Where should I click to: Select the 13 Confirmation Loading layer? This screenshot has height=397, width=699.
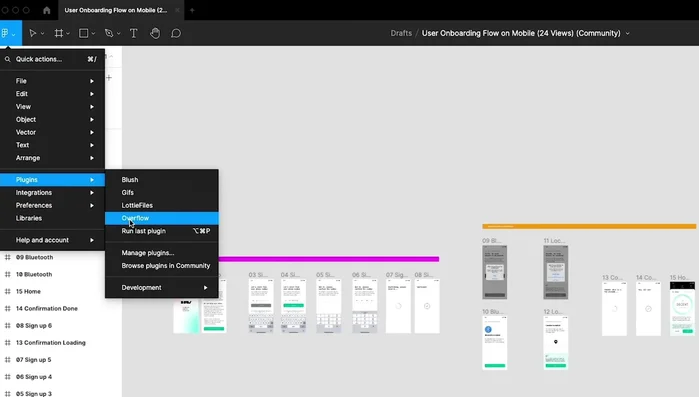click(51, 343)
